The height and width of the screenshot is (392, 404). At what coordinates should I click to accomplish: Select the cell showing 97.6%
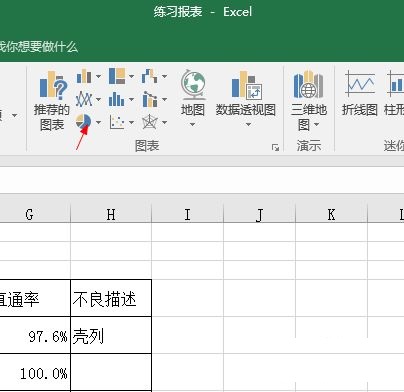click(x=35, y=335)
